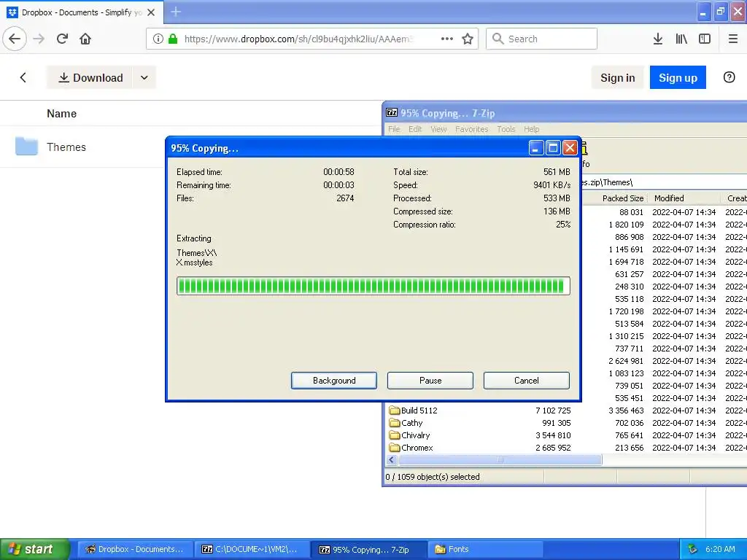747x560 pixels.
Task: Show site information via info icon
Action: click(158, 39)
